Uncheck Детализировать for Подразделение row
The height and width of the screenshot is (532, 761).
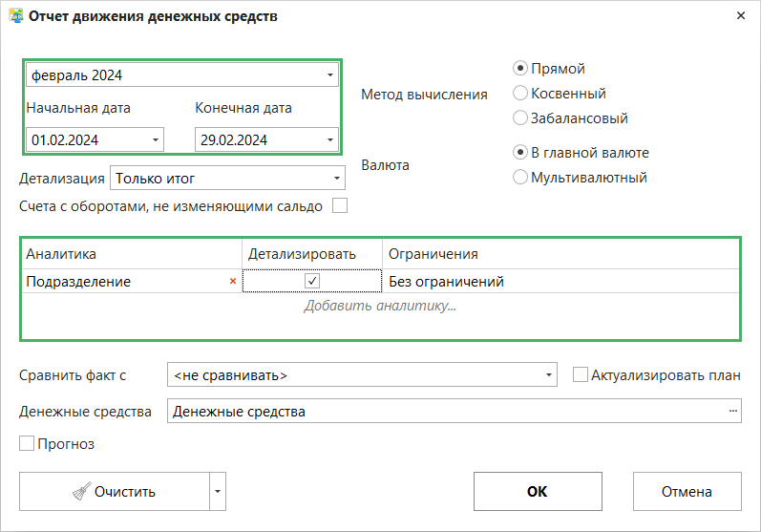[x=312, y=282]
